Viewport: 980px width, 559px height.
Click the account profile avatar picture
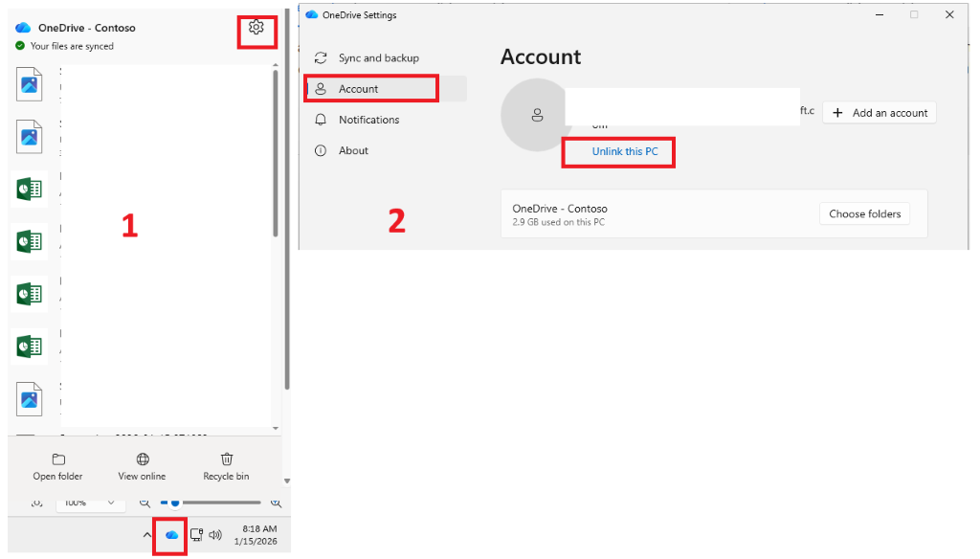[x=536, y=115]
